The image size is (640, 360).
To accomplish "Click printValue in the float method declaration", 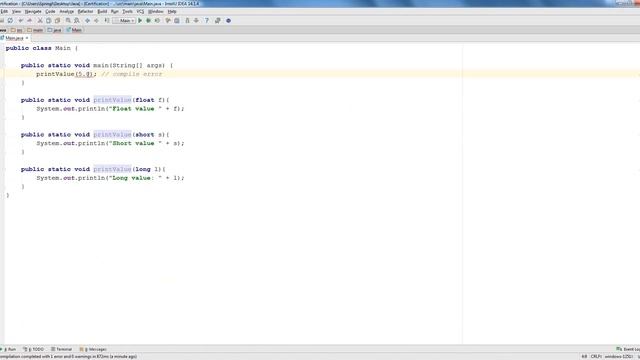I will click(x=112, y=100).
